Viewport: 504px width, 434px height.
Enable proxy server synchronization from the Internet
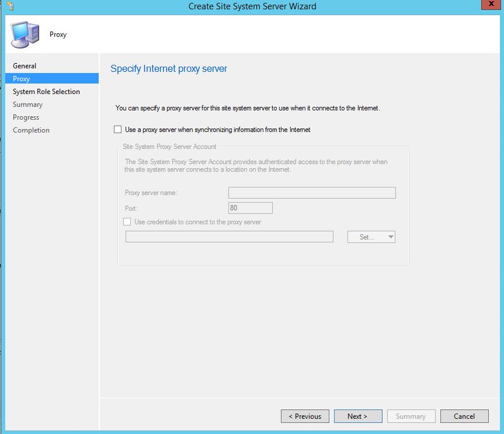tap(118, 129)
